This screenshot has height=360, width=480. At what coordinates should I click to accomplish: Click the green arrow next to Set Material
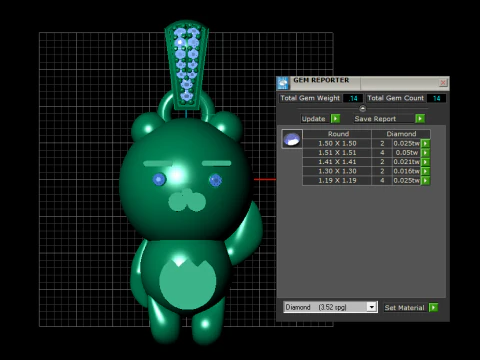tap(433, 307)
